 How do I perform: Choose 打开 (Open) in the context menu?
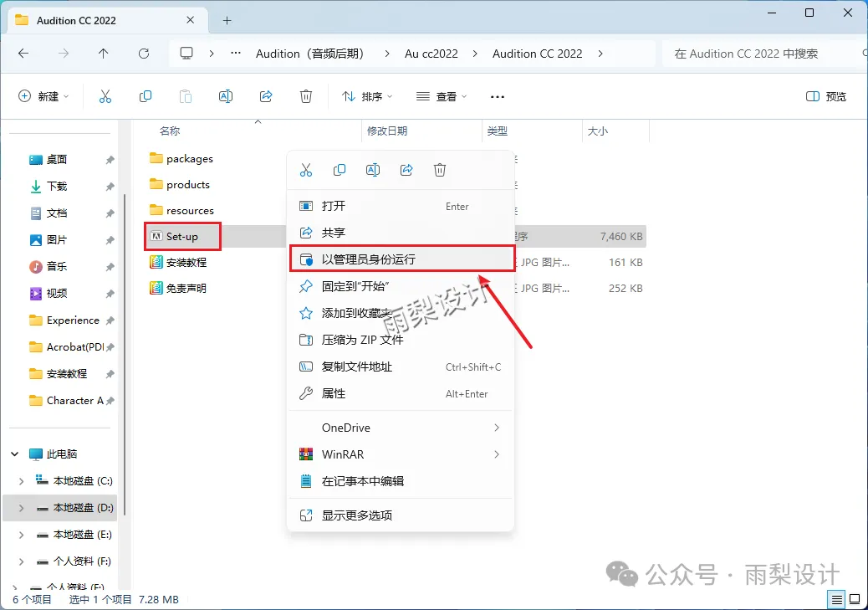(401, 206)
